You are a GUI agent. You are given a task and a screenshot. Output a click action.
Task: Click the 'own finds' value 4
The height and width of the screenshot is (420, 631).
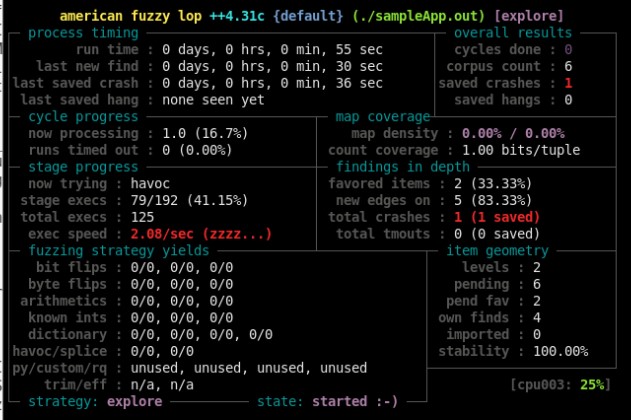(x=537, y=318)
